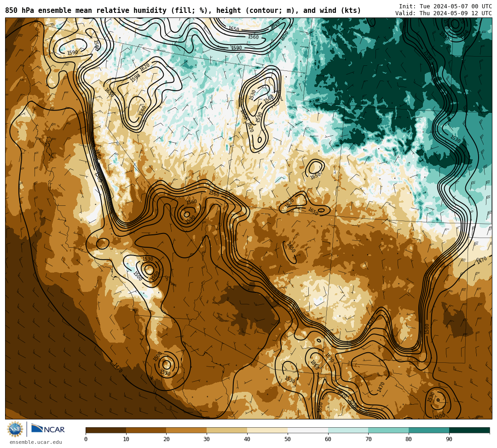The height and width of the screenshot is (448, 497).
Task: Pick the darkest green 90-100% colorbar segment
Action: coord(469,430)
